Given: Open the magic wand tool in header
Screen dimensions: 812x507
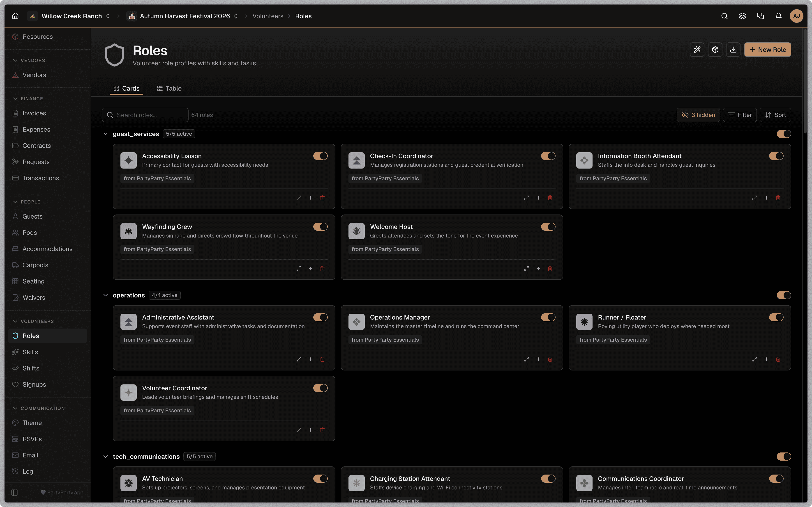Looking at the screenshot, I should 697,50.
